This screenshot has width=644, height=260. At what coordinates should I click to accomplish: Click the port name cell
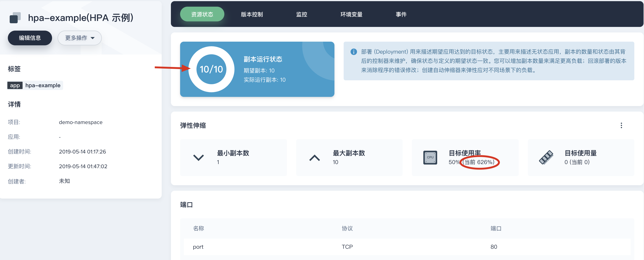coord(198,247)
